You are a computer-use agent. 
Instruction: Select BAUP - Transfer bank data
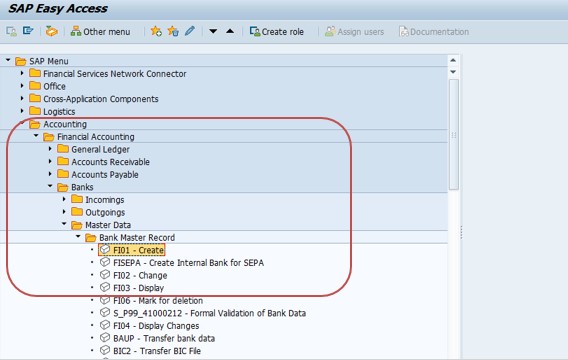[164, 338]
